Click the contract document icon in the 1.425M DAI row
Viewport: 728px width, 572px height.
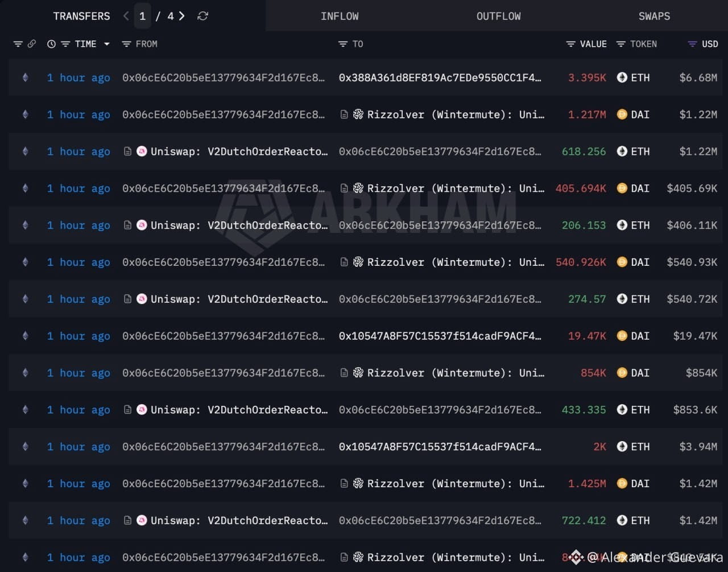[344, 484]
